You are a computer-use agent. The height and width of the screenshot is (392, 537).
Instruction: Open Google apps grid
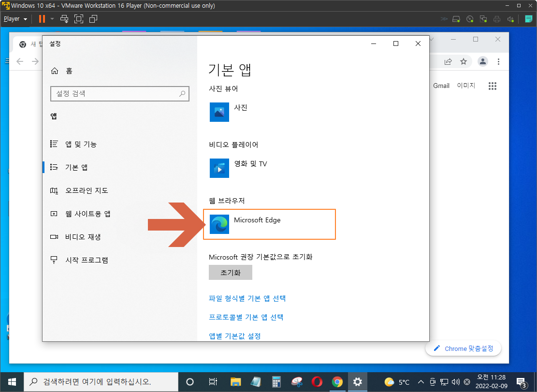[x=493, y=86]
